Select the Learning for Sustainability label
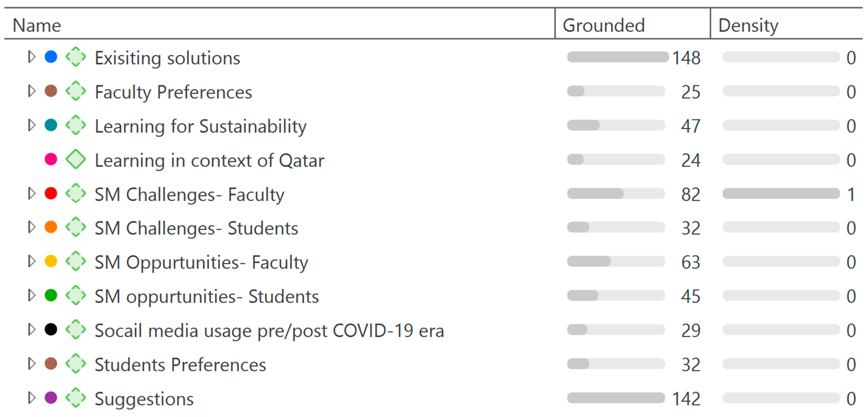 200,126
